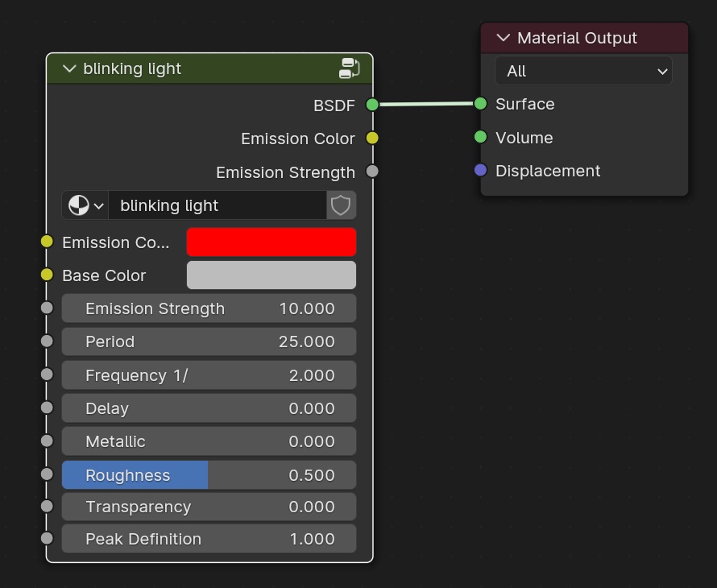
Task: Click the node group edit icon in header
Action: click(x=349, y=68)
